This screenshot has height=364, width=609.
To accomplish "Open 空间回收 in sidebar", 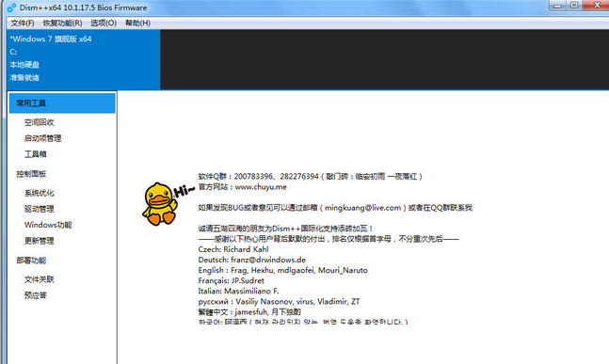I will point(40,122).
